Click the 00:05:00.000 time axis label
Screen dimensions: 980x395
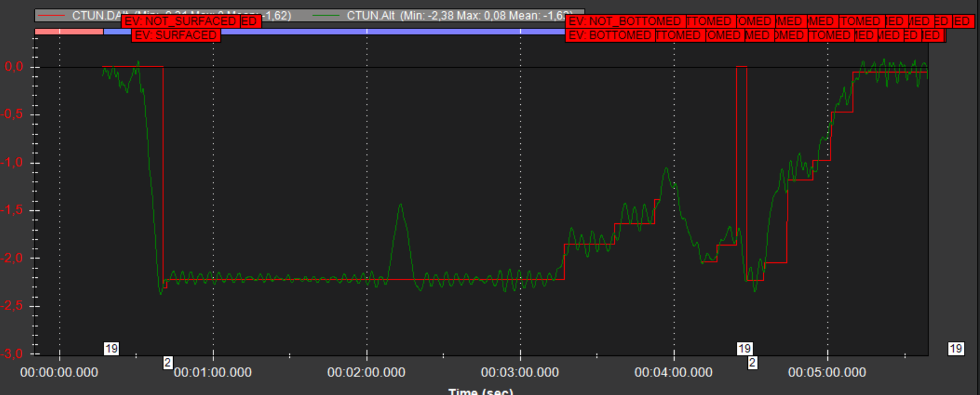coord(827,373)
